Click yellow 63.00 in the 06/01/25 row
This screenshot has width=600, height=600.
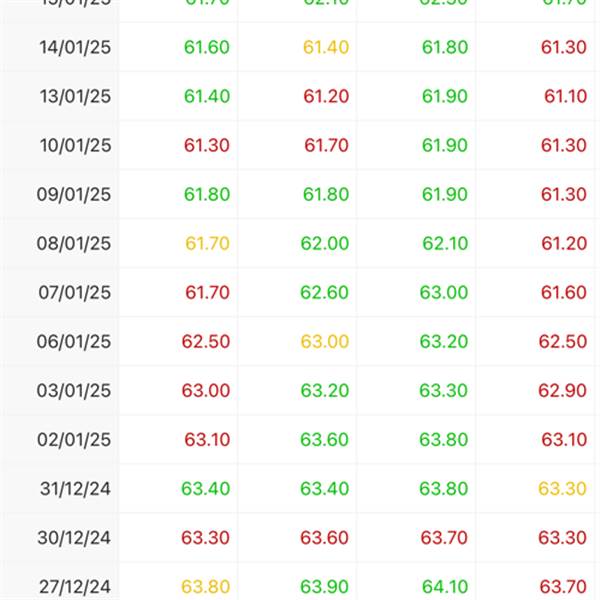(325, 342)
